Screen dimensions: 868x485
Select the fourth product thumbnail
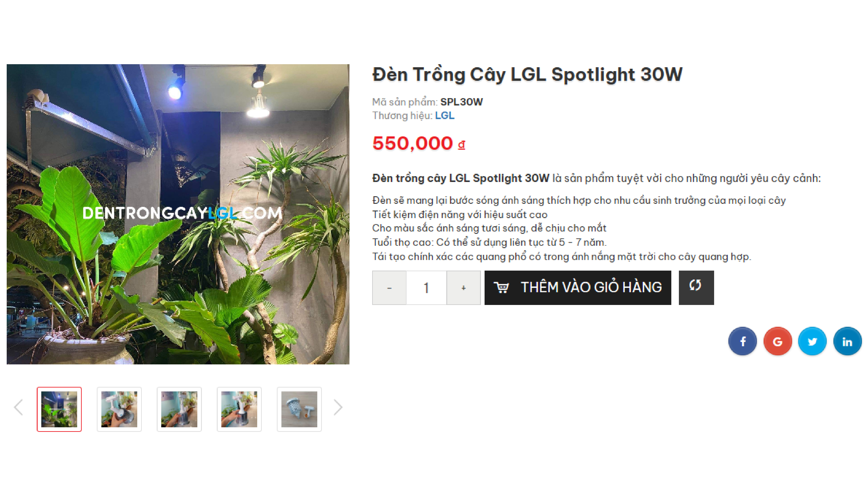[239, 409]
